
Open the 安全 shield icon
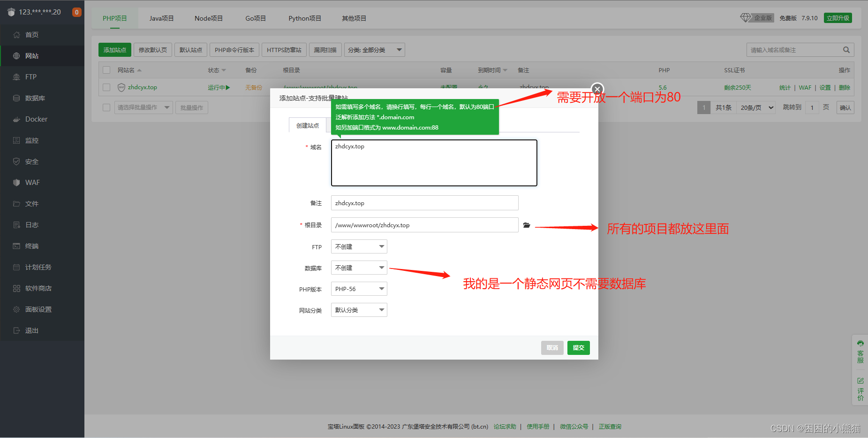(x=16, y=161)
